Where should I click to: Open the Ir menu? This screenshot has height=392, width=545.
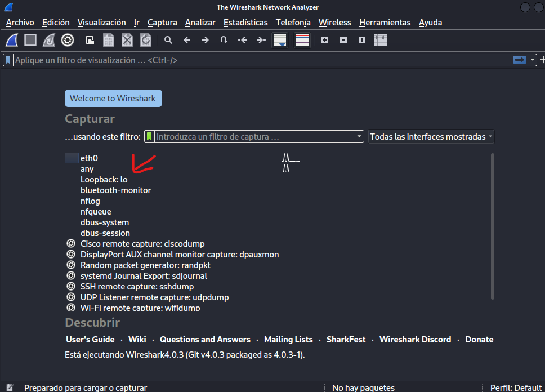point(137,23)
